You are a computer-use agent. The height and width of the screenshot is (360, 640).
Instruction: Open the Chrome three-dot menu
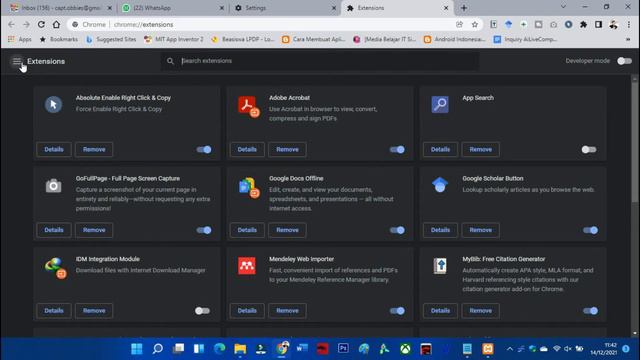click(629, 24)
